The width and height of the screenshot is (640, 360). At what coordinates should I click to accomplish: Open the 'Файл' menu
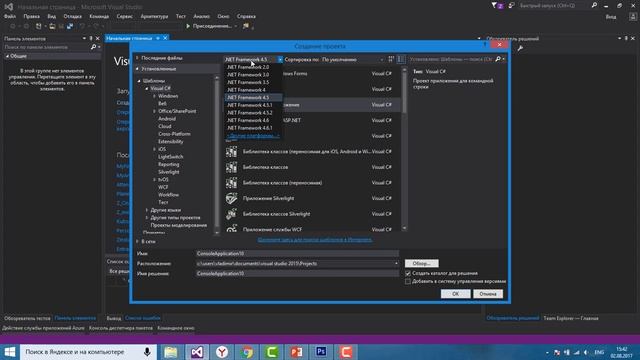point(10,16)
